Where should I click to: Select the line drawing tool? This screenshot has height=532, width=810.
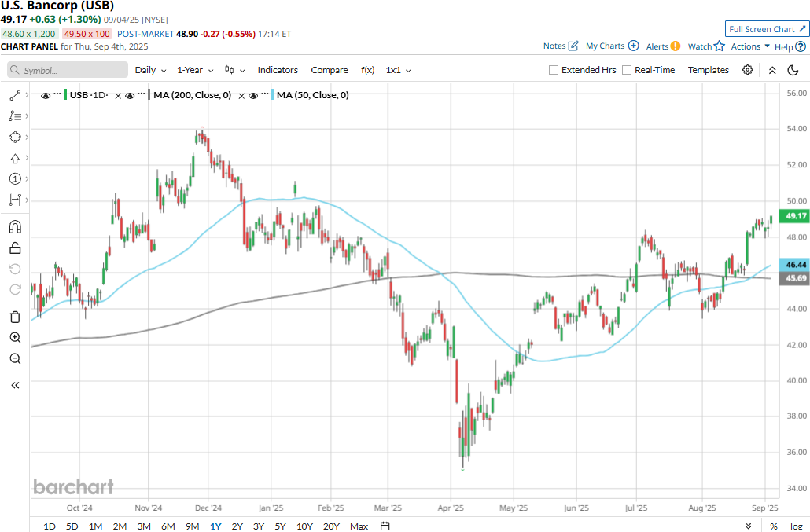tap(15, 95)
